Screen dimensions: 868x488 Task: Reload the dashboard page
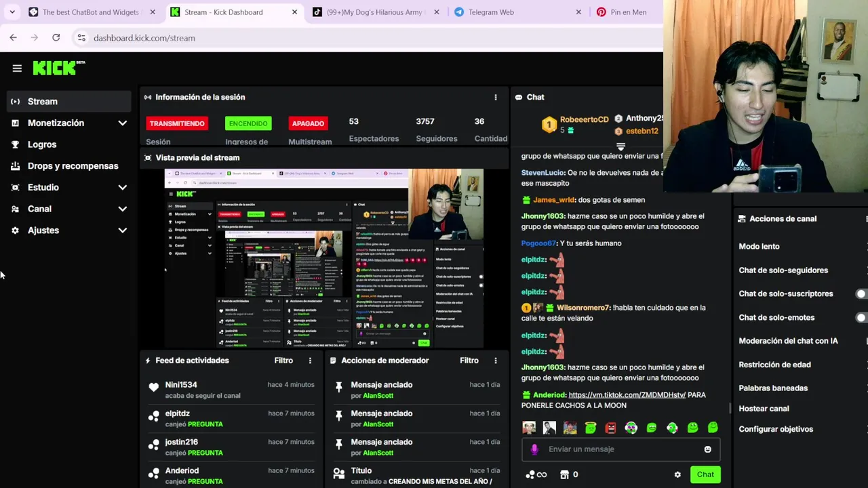tap(56, 38)
